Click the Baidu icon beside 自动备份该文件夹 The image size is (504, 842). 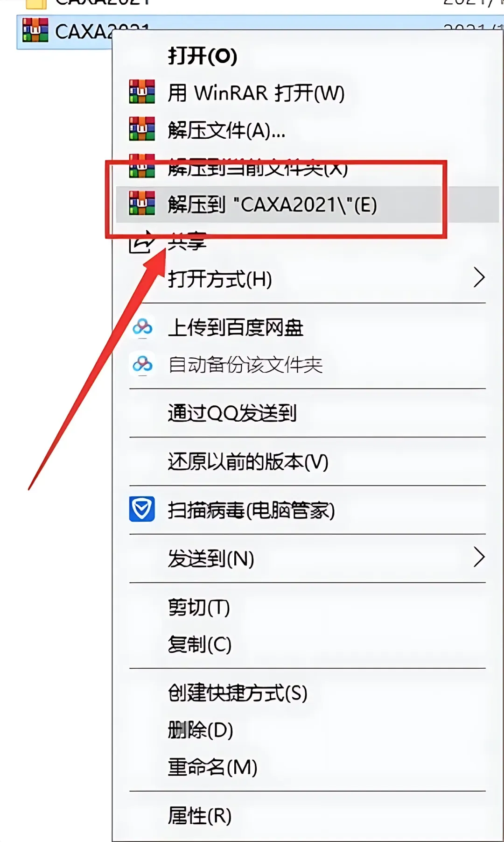coord(142,364)
